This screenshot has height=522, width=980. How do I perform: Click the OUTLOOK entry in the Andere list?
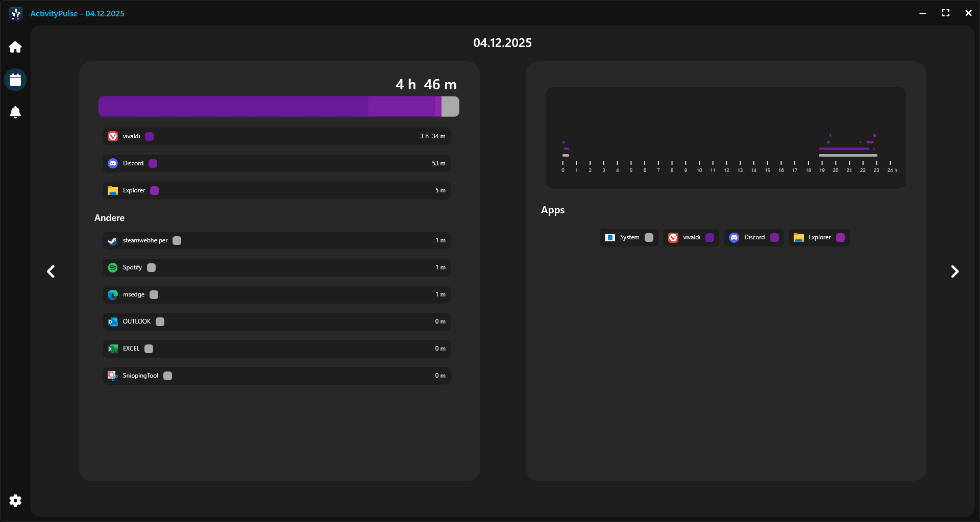point(136,321)
